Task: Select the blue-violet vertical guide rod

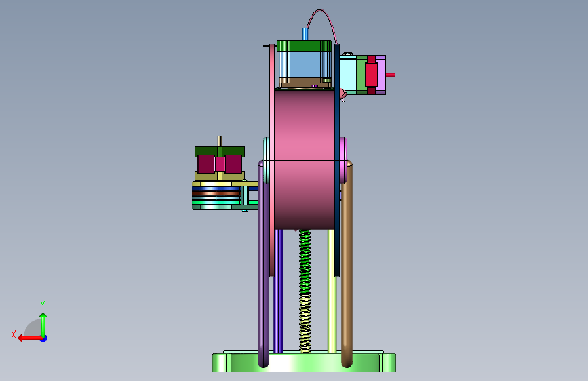Action: click(278, 292)
